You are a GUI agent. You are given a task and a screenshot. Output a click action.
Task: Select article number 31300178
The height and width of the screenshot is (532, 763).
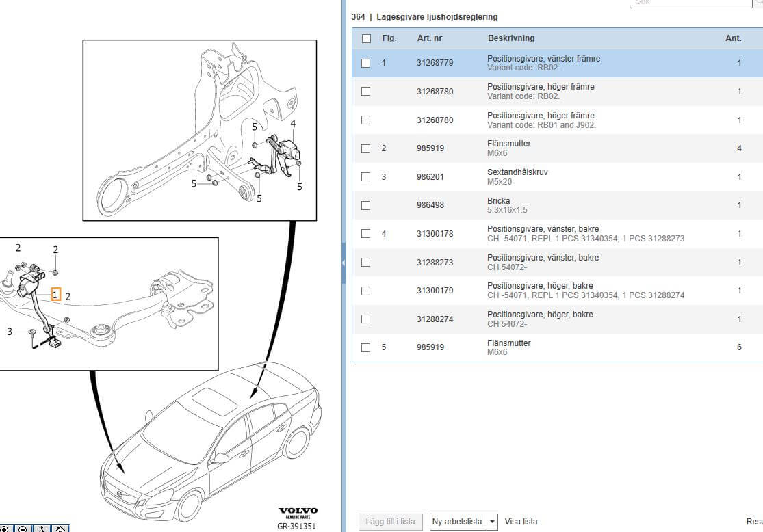pyautogui.click(x=435, y=234)
